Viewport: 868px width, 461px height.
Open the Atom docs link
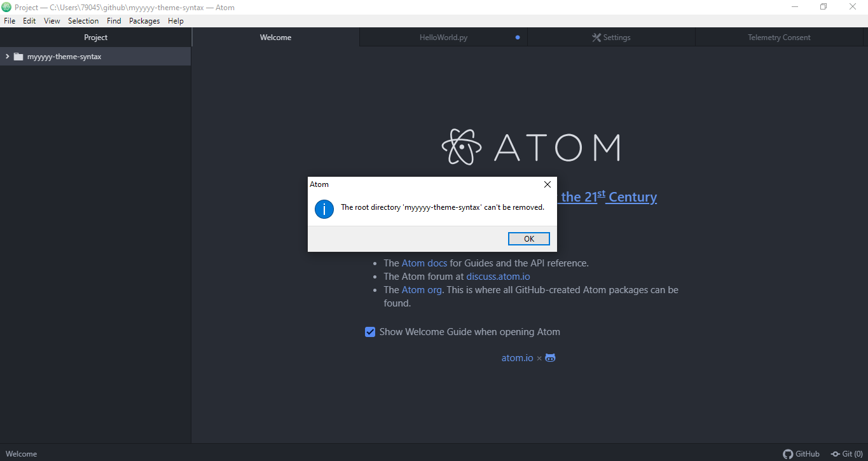tap(424, 263)
